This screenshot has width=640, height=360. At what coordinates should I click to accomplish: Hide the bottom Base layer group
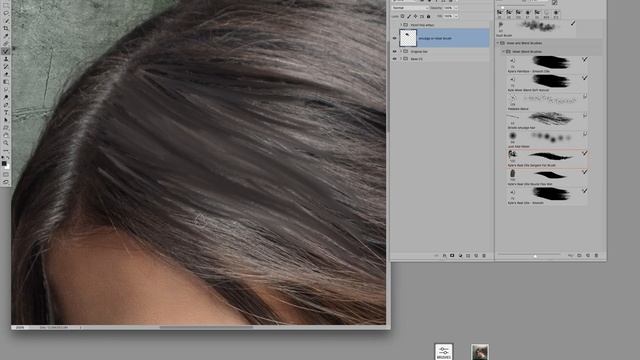(394, 59)
